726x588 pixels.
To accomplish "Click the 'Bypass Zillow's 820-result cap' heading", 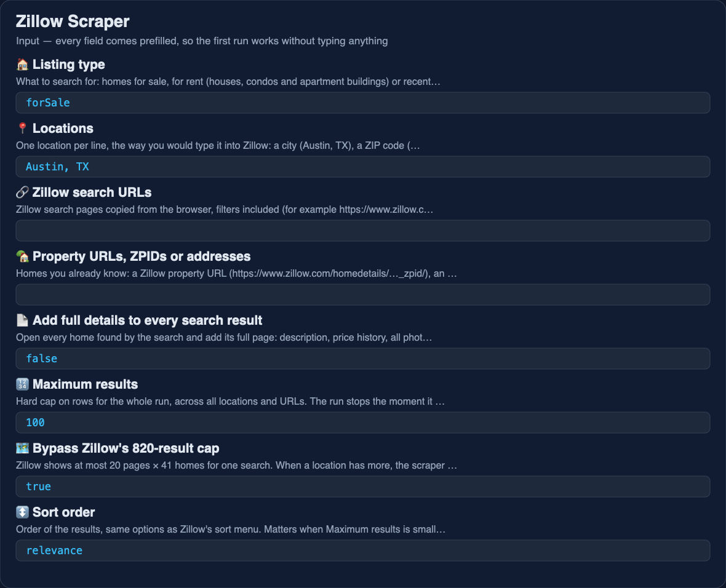I will point(126,448).
